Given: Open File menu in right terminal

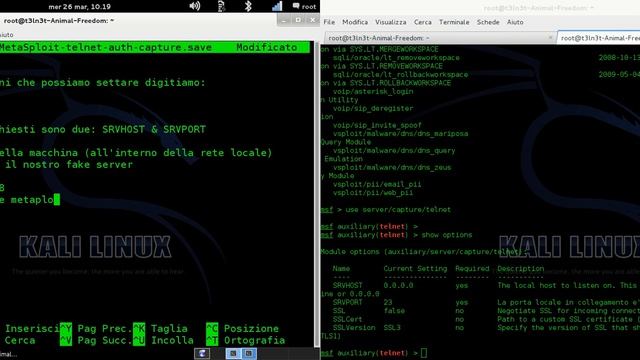Looking at the screenshot, I should (x=329, y=22).
